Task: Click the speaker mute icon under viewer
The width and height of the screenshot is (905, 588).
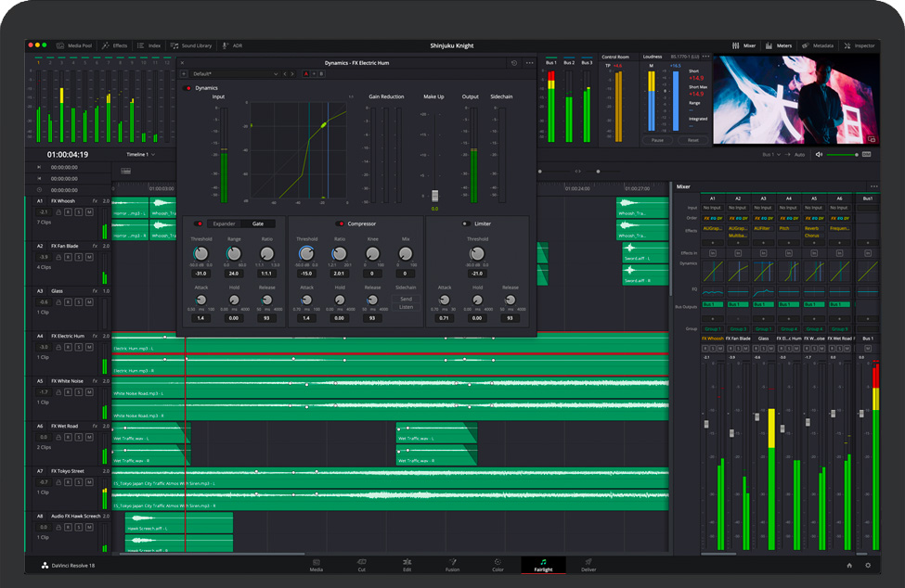Action: tap(819, 155)
